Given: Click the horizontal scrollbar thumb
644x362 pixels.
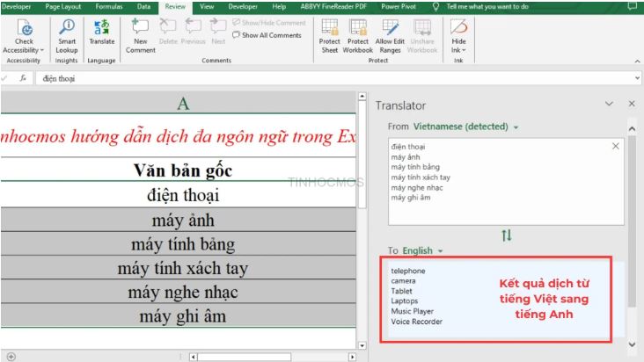Looking at the screenshot, I should 245,357.
